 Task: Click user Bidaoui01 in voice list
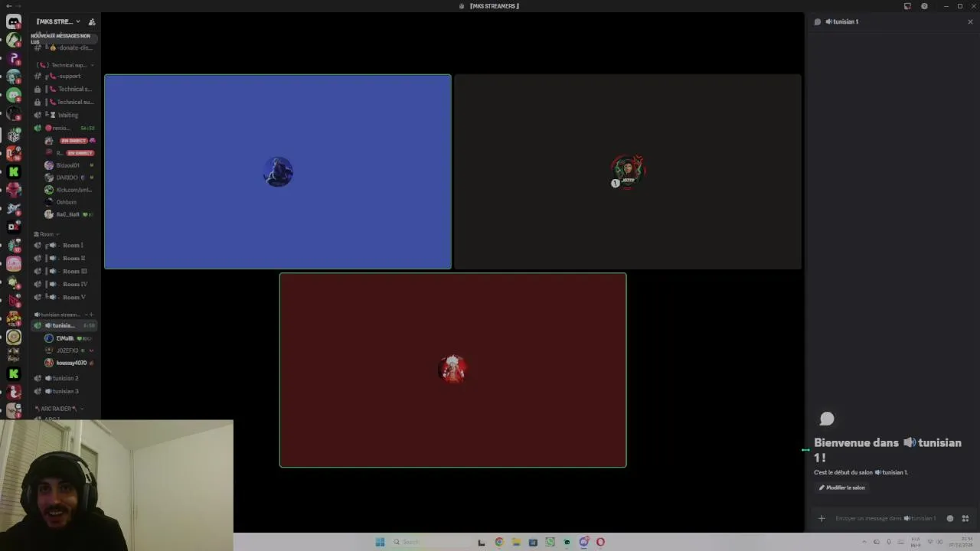[x=69, y=165]
